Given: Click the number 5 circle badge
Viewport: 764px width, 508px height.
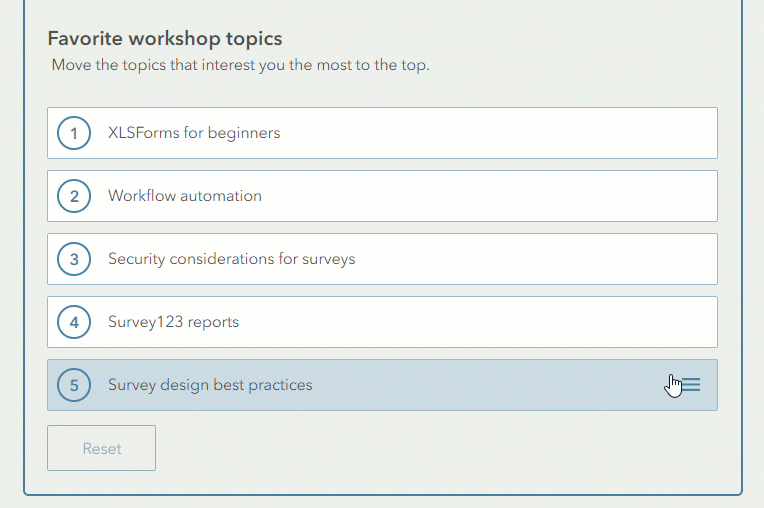Looking at the screenshot, I should pyautogui.click(x=74, y=385).
